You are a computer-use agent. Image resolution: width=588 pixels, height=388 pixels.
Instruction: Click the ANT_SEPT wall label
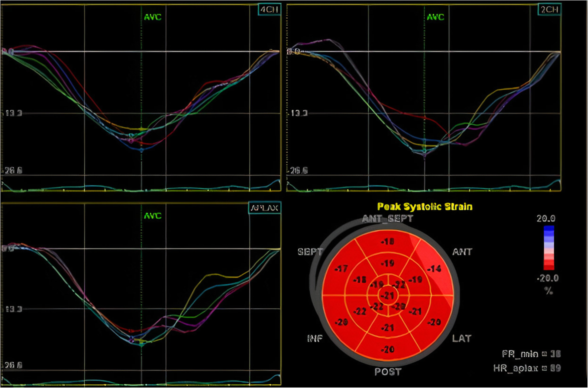(x=388, y=218)
